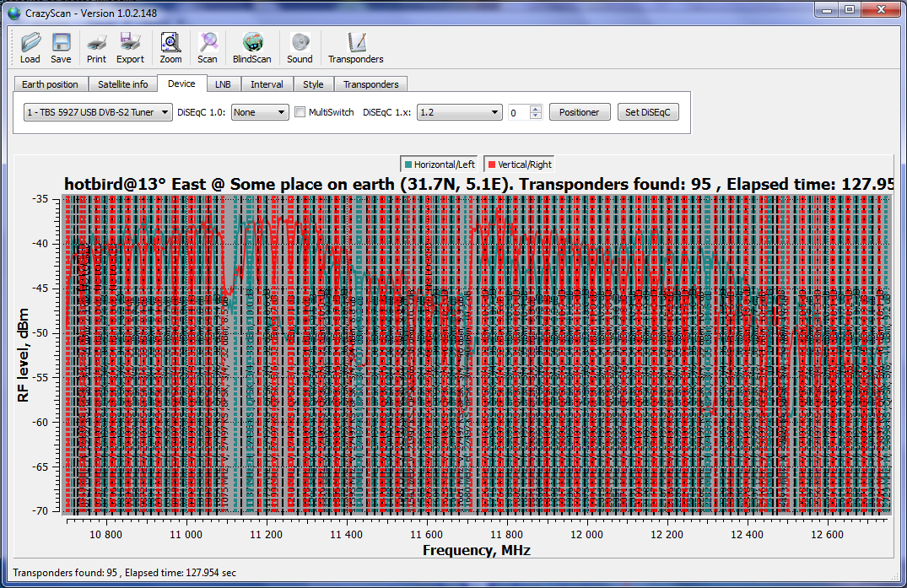Toggle Horizontal/Left legend series

439,165
